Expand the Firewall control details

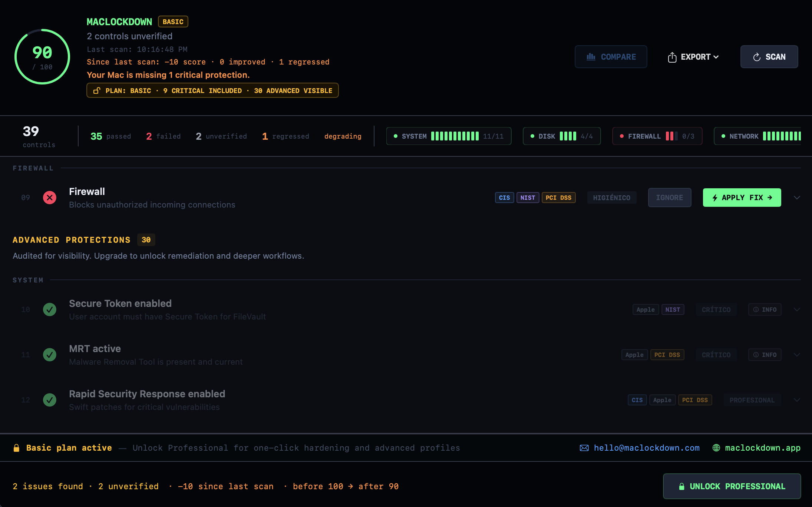click(797, 198)
